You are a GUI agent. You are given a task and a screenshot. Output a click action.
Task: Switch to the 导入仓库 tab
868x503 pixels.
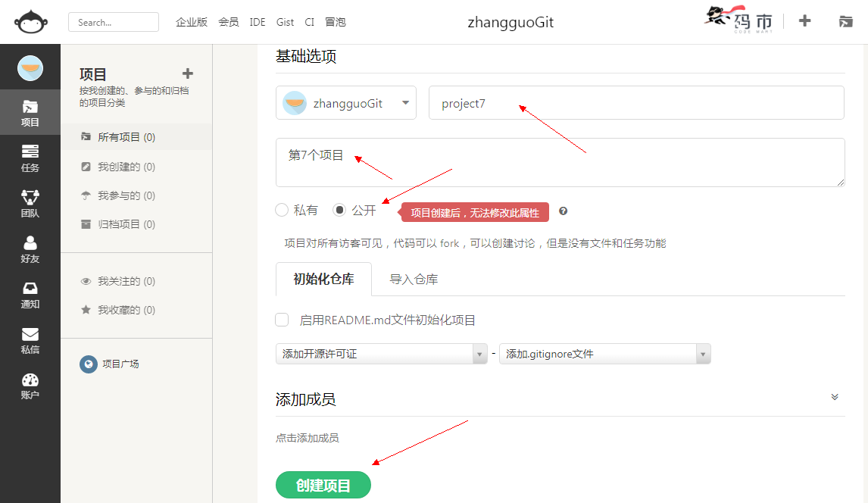click(414, 279)
